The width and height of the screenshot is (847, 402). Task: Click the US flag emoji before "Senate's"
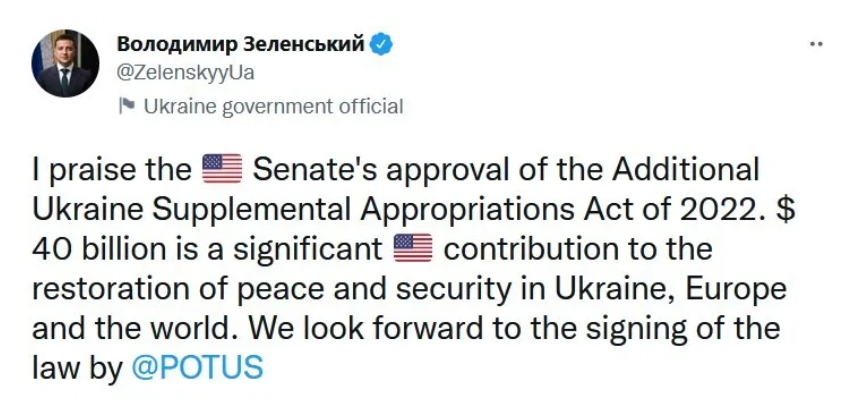click(221, 169)
